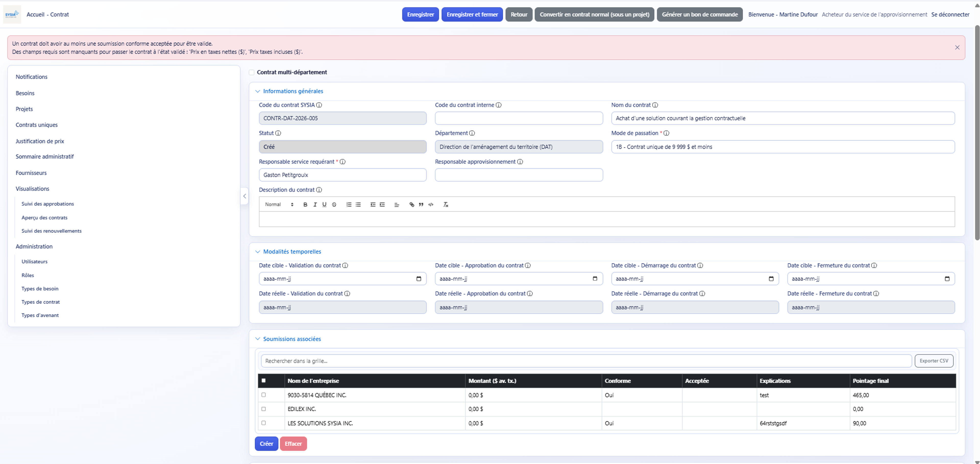
Task: Open calendar for Date cible Démarrage du contrat
Action: pos(771,279)
